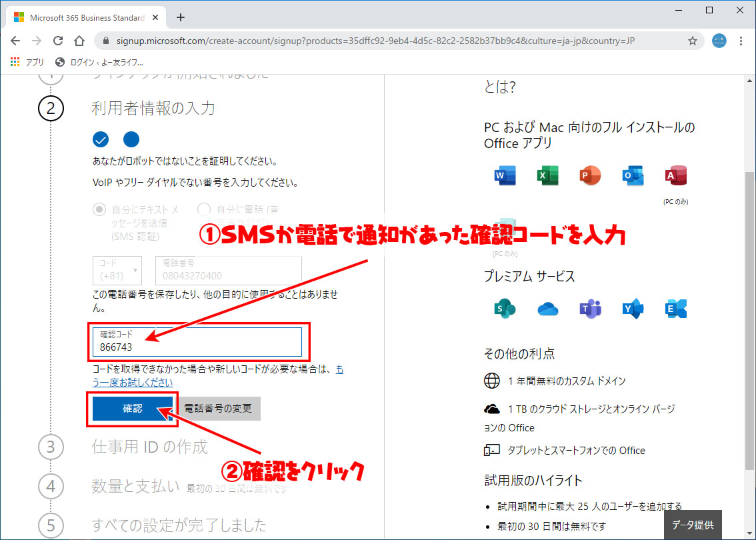Click the Yammer service icon
Viewport: 756px width, 540px height.
coord(633,309)
